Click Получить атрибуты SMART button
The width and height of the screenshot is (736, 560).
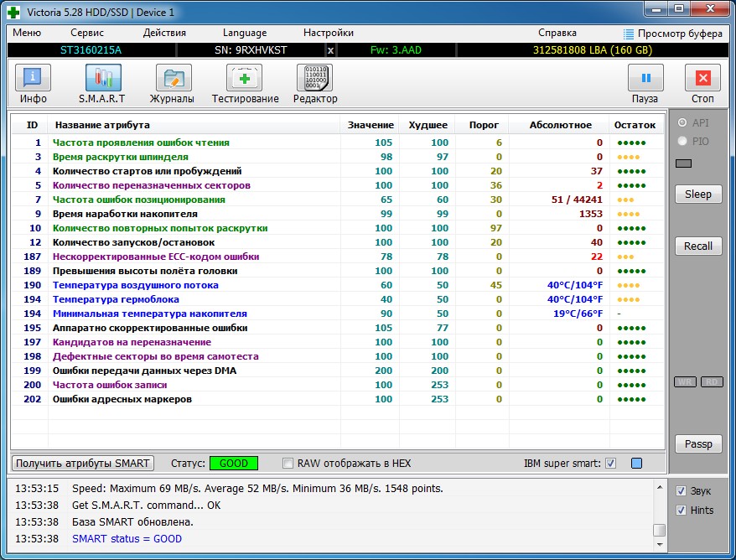pyautogui.click(x=83, y=464)
